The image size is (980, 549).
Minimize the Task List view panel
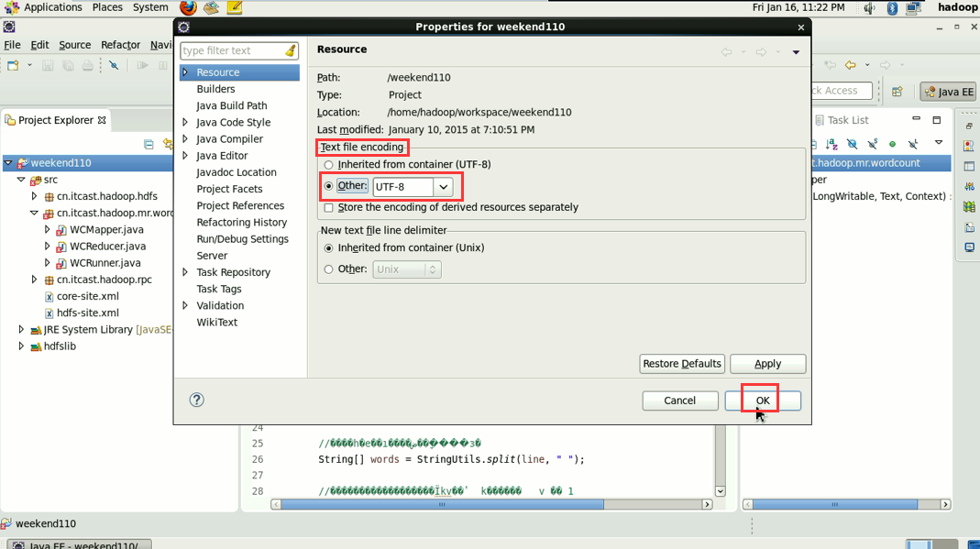pyautogui.click(x=916, y=118)
